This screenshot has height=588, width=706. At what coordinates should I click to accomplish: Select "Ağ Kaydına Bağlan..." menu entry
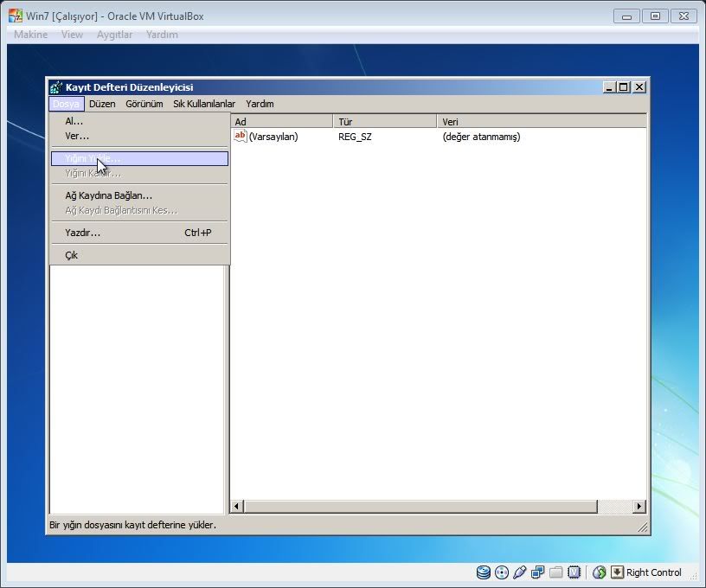tap(108, 195)
